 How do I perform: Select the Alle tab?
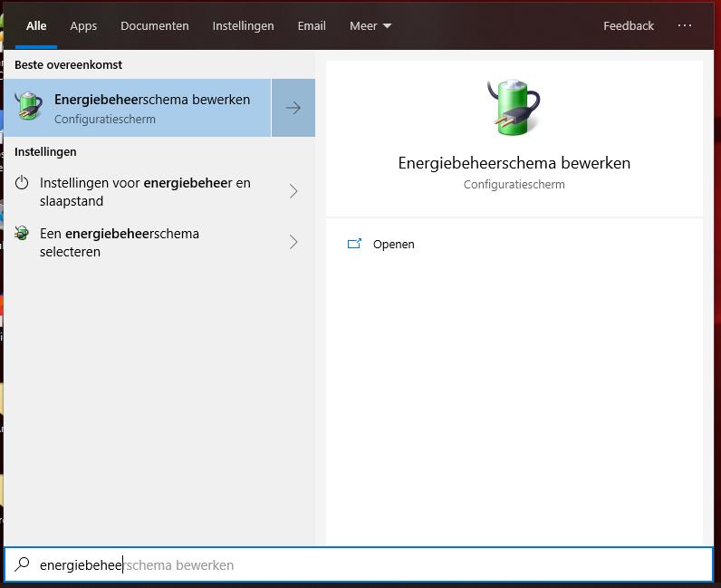(x=36, y=25)
